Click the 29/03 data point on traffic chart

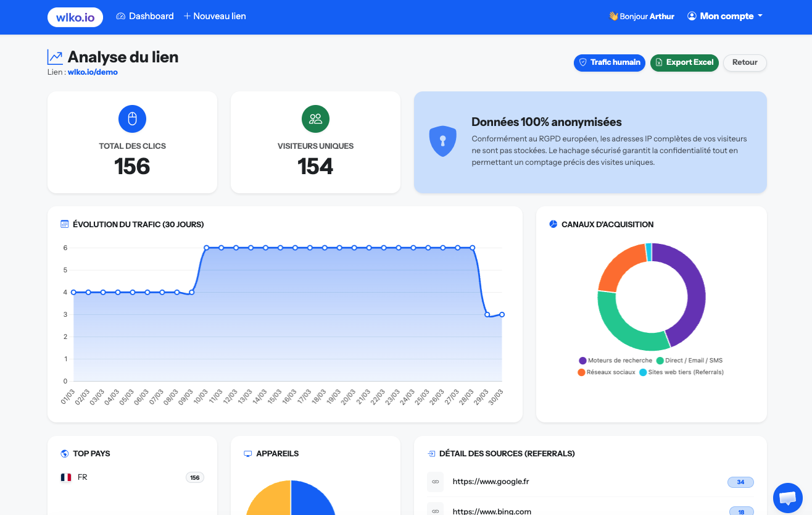pos(487,314)
